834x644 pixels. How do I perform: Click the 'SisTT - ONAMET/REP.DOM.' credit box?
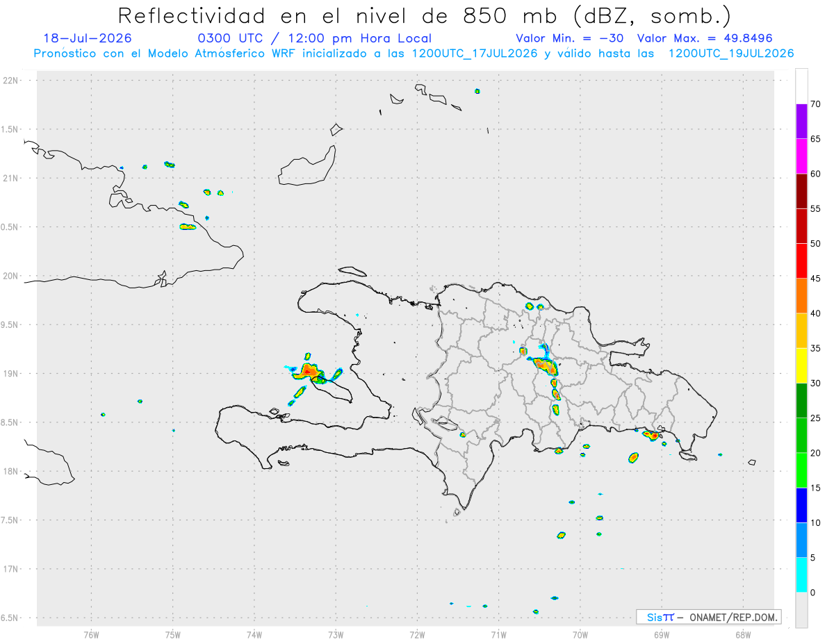(708, 617)
